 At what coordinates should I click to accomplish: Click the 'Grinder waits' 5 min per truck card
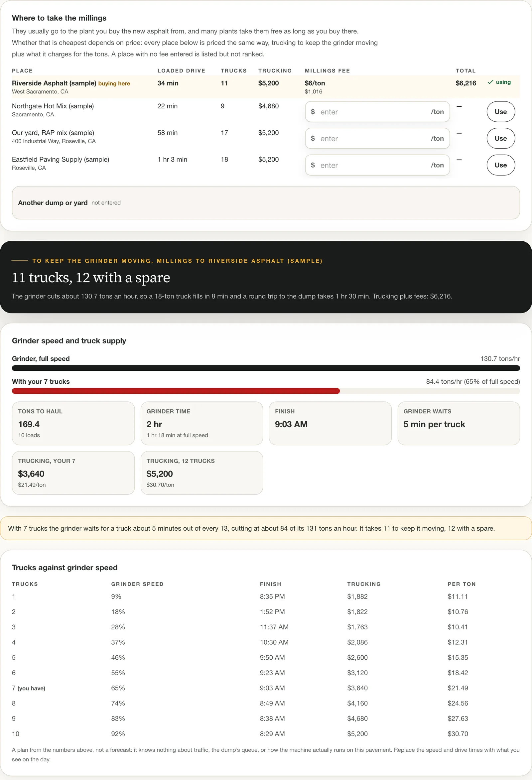(459, 423)
